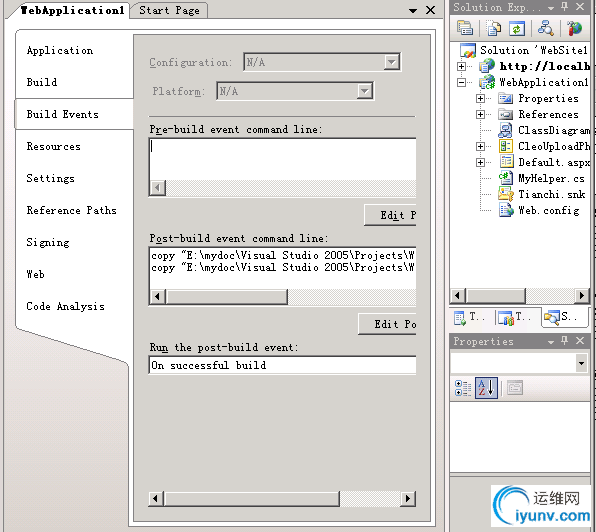
Task: Open the Configuration dropdown
Action: pos(391,62)
